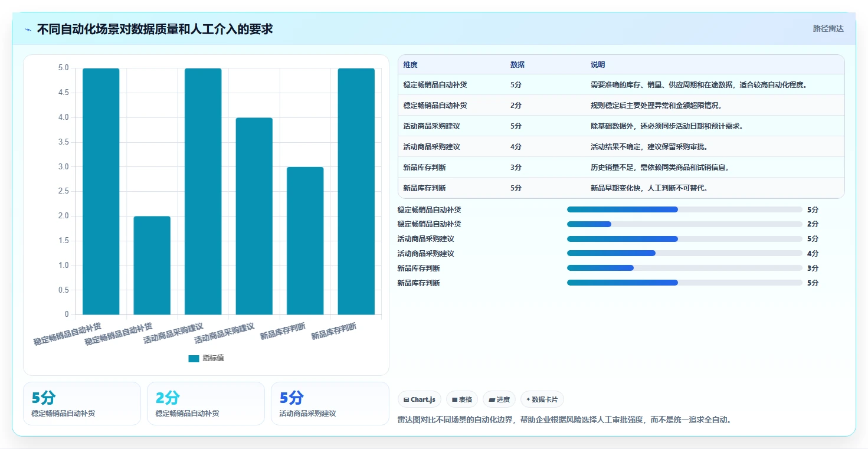Image resolution: width=868 pixels, height=449 pixels.
Task: Click the 路径雷达 label in the header
Action: [x=828, y=28]
